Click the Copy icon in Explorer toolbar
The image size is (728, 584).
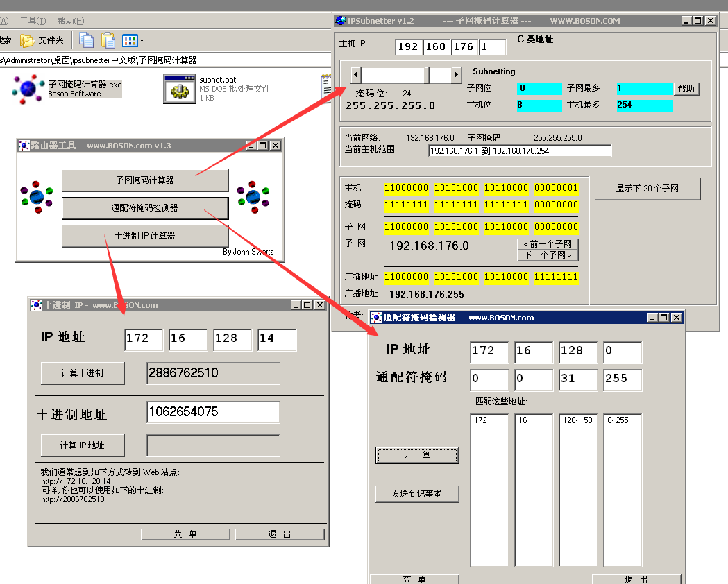(86, 40)
